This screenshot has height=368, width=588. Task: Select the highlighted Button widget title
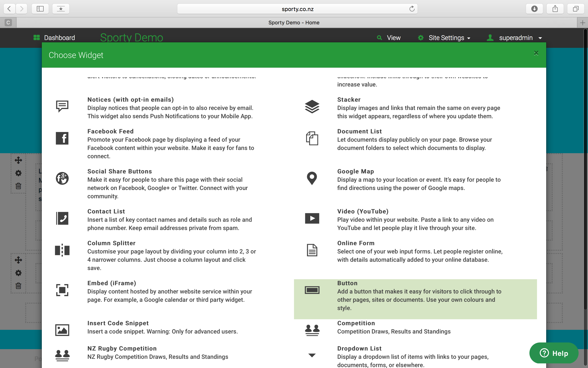click(347, 283)
